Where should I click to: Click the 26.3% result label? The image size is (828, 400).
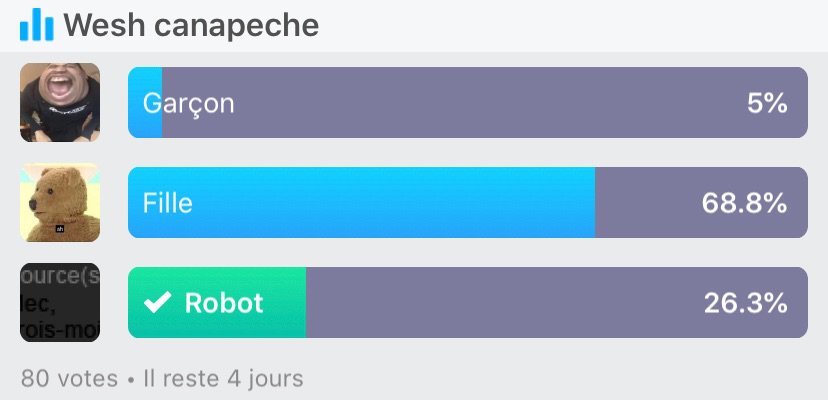point(745,303)
